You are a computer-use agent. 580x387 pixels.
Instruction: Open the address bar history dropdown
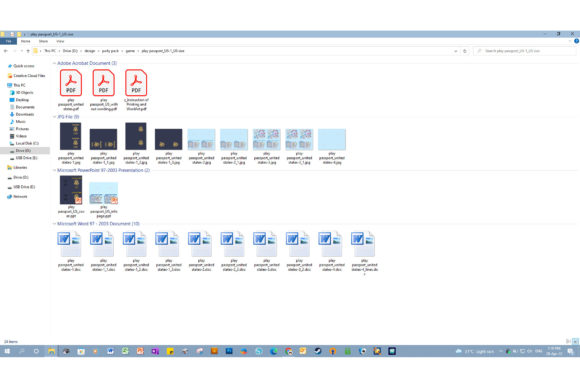click(455, 51)
